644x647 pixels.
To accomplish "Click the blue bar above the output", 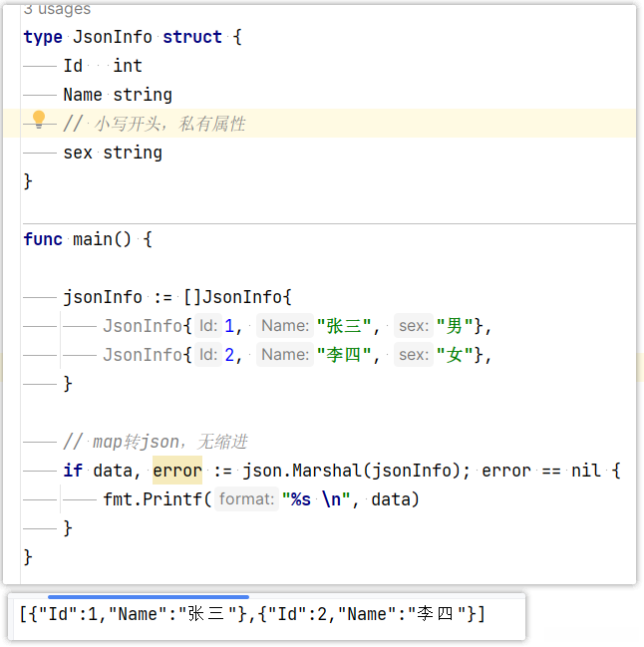I will 148,596.
